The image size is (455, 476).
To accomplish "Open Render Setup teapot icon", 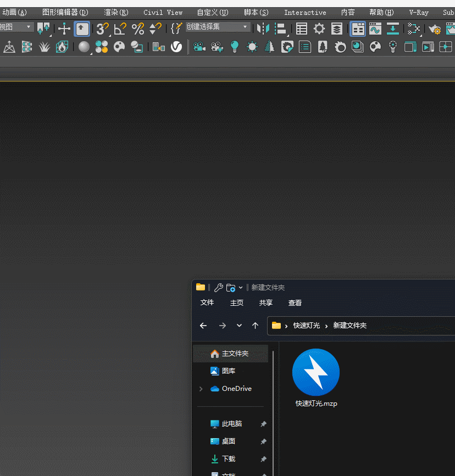I will click(435, 29).
